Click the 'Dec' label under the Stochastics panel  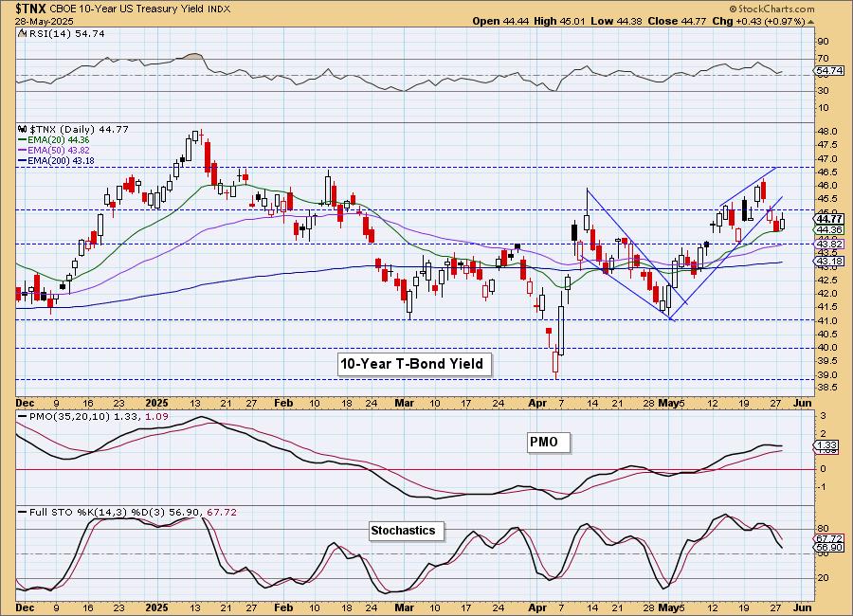point(25,607)
